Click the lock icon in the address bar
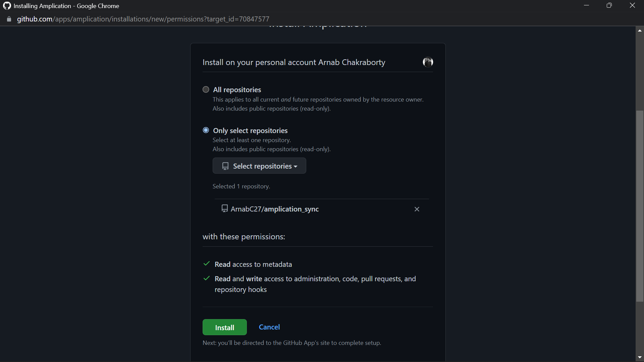 click(x=9, y=19)
